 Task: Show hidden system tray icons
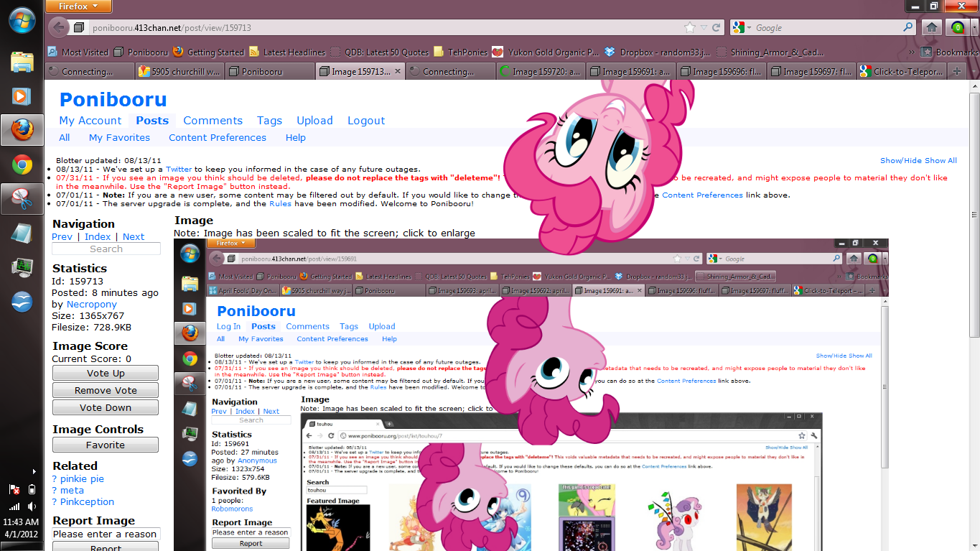[x=34, y=472]
